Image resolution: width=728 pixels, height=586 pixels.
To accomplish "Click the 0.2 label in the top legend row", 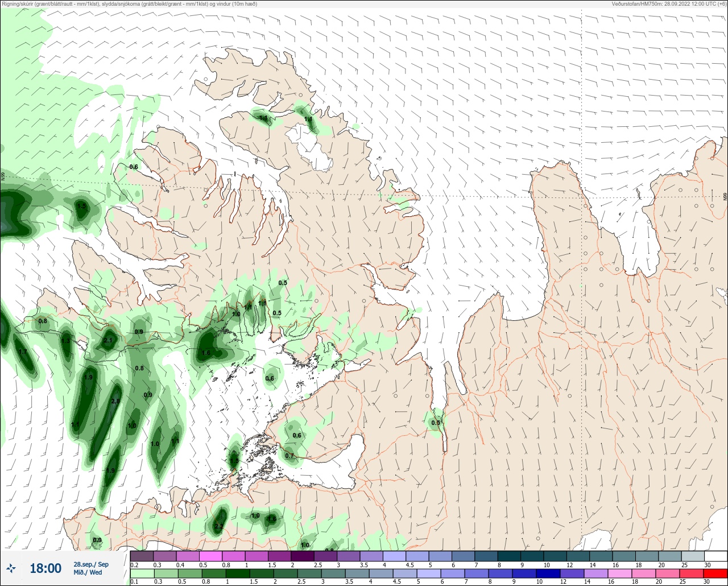I will click(134, 565).
